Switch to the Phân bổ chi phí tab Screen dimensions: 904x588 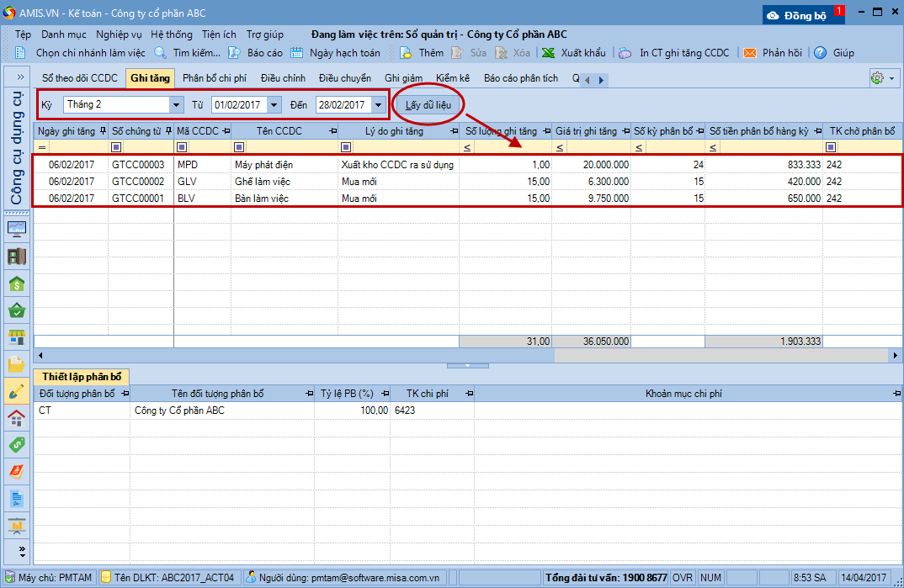pos(214,78)
